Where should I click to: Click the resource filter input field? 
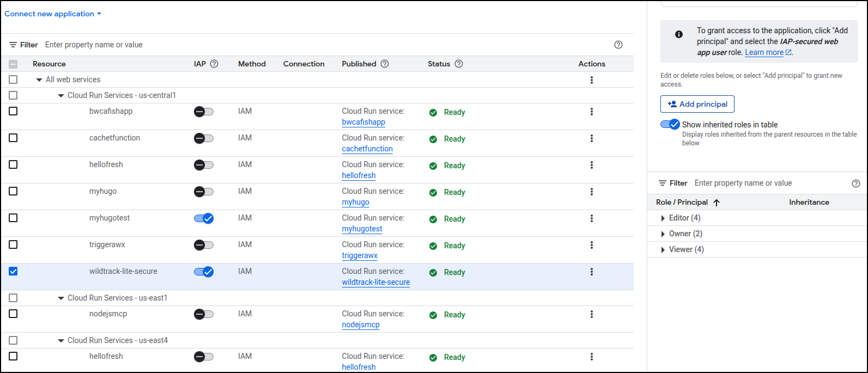pos(327,45)
